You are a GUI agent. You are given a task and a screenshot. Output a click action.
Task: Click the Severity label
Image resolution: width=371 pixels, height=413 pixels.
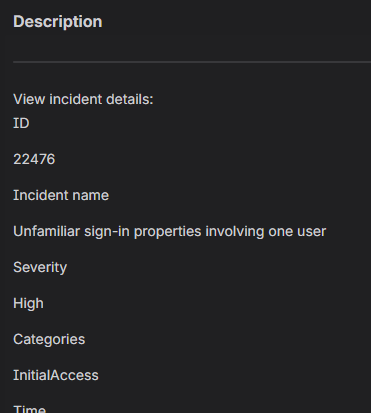tap(40, 268)
